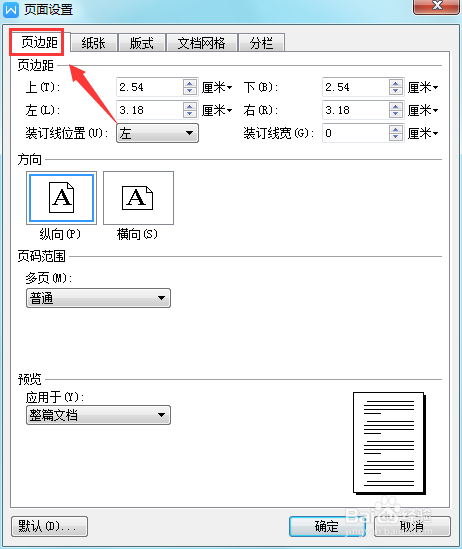Open unit dropdown for 上(T) margin

[217, 87]
